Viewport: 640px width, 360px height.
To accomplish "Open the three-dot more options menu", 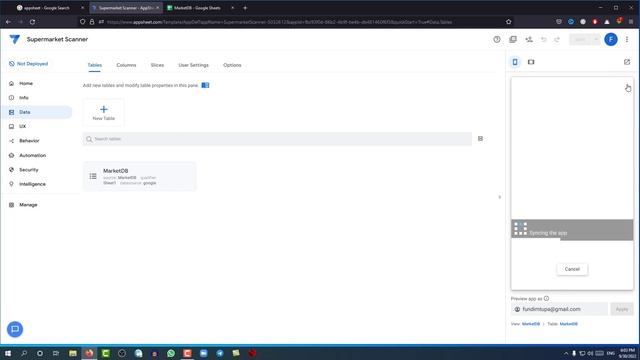I will [x=627, y=39].
